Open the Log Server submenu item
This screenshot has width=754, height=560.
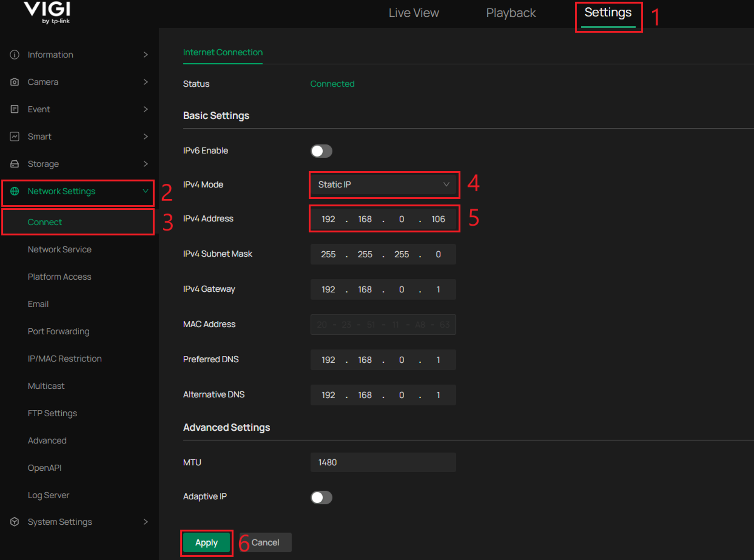pos(49,495)
